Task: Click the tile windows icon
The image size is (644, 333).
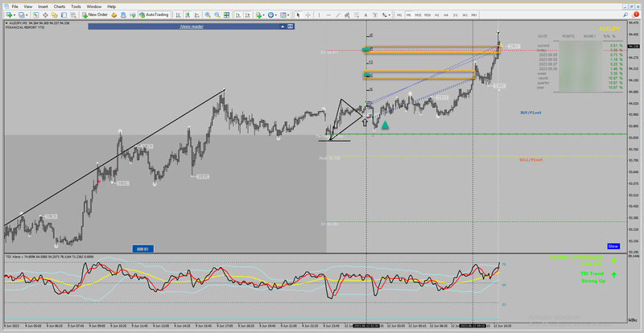Action: 227,14
